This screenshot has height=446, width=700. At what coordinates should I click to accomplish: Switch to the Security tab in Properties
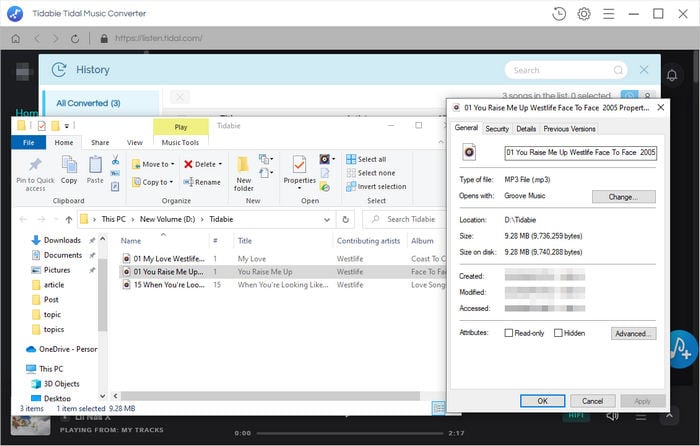point(497,129)
